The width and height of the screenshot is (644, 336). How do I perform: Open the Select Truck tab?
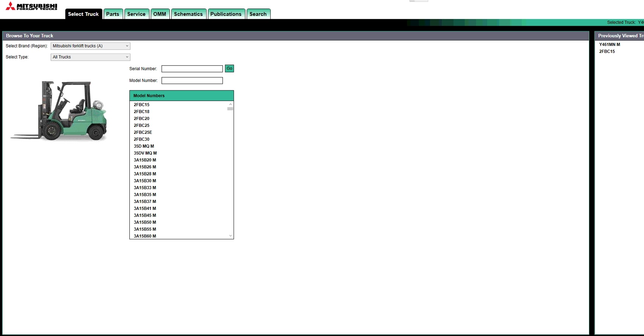[x=83, y=14]
